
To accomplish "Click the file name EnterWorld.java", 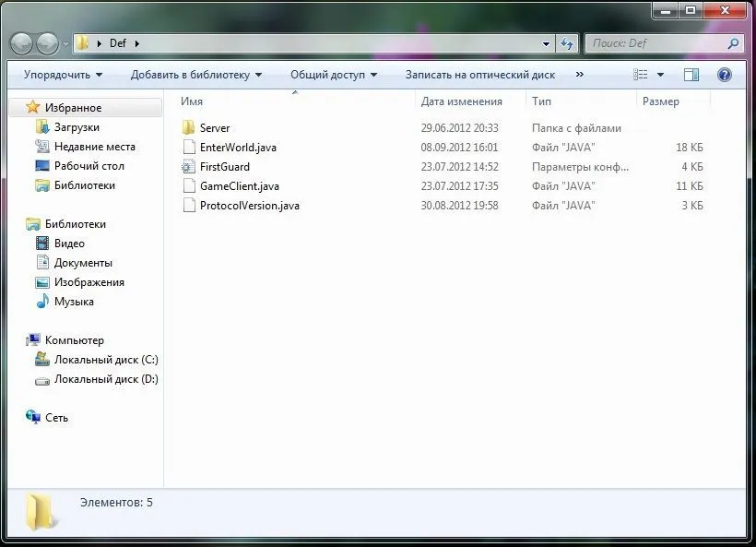I will 238,147.
